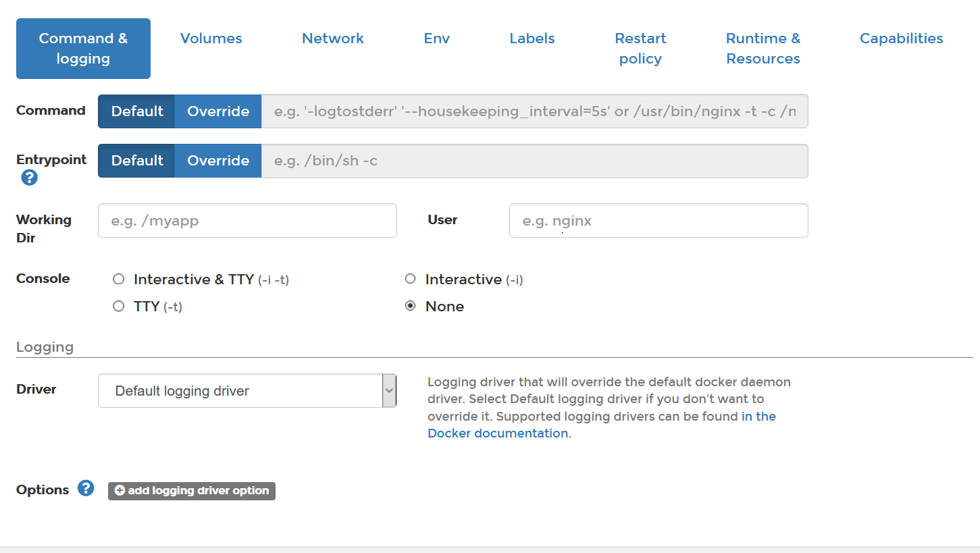Open the Labels tab
Viewport: 980px width, 553px height.
tap(532, 38)
